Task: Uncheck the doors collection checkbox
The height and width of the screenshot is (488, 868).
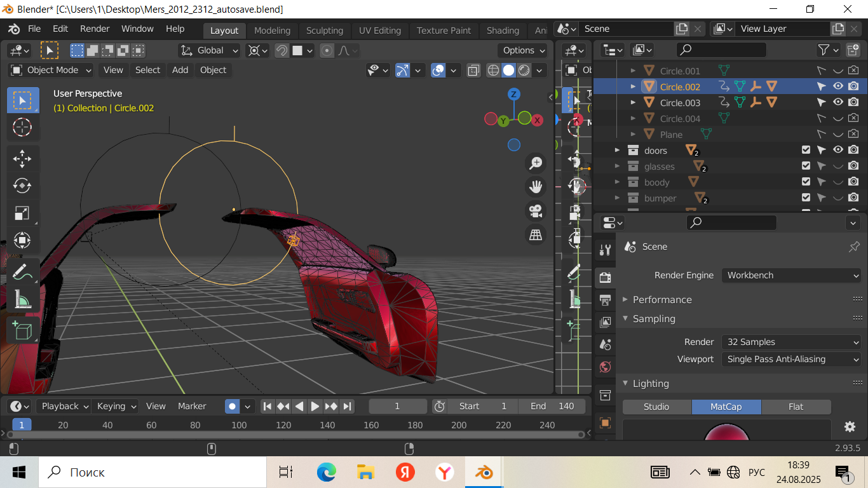Action: [x=806, y=150]
